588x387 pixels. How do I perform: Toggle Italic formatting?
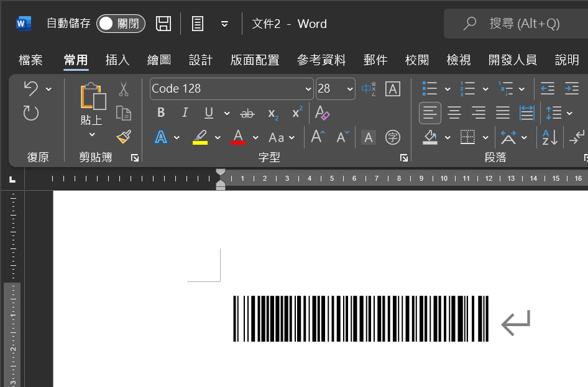click(x=185, y=113)
